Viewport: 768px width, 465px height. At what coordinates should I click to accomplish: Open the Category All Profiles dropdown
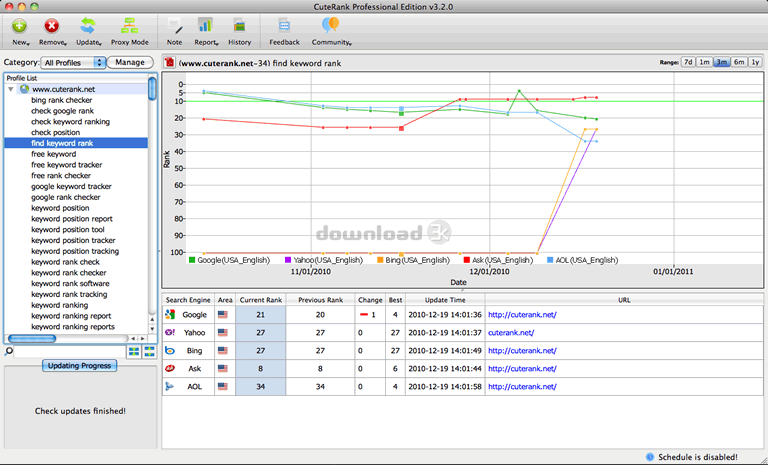(x=73, y=63)
